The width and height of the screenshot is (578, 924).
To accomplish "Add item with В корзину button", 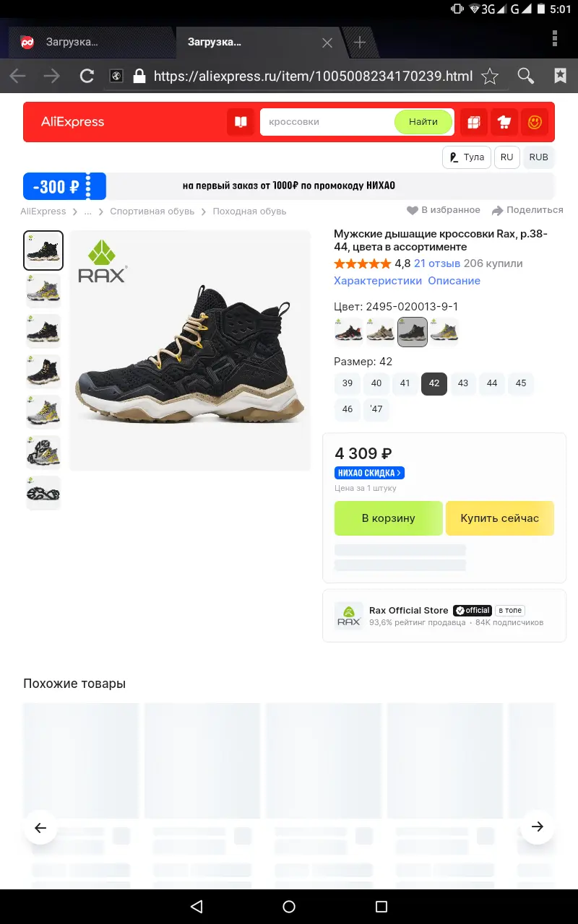I will click(x=389, y=518).
